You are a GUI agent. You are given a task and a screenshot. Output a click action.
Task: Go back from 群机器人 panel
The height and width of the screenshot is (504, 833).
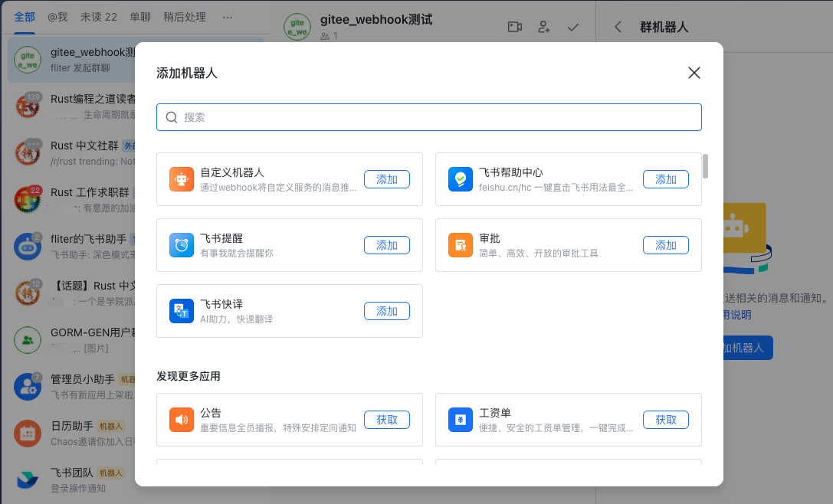[618, 27]
